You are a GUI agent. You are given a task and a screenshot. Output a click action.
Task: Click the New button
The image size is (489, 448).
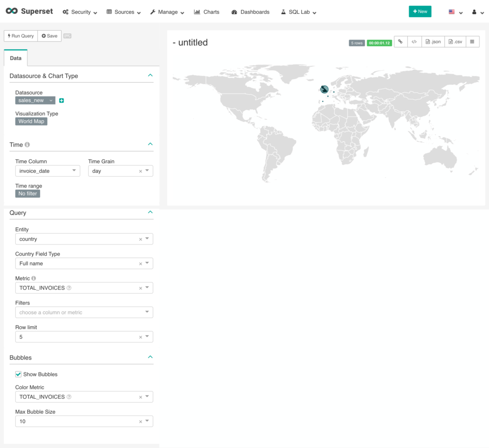click(x=420, y=11)
